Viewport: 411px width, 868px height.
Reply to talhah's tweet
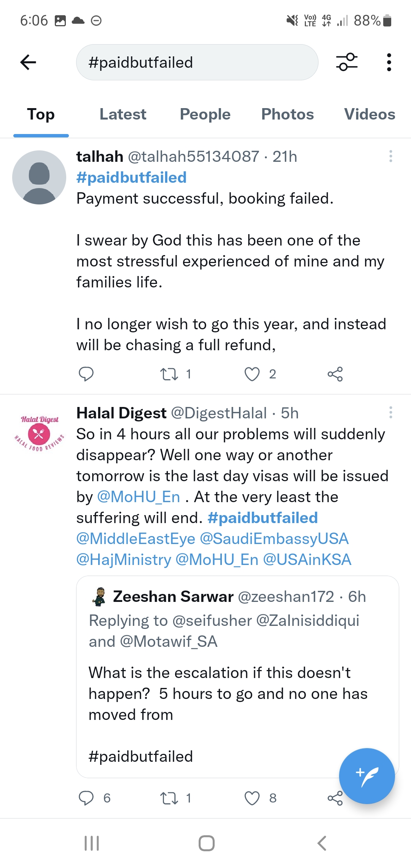click(x=86, y=374)
